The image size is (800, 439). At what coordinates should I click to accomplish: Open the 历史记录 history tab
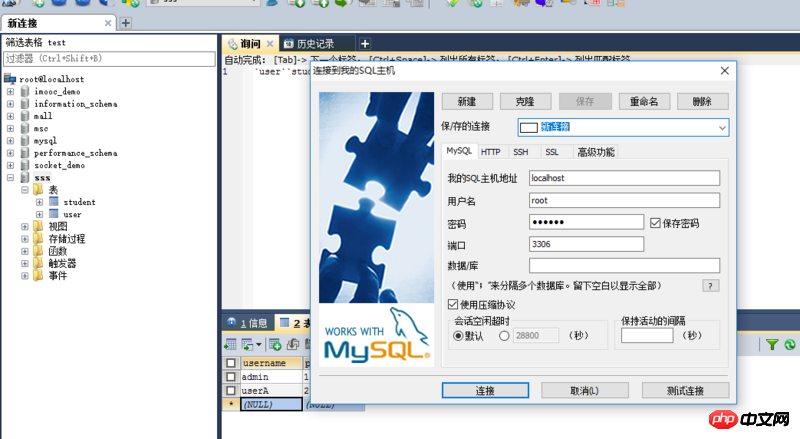coord(315,44)
